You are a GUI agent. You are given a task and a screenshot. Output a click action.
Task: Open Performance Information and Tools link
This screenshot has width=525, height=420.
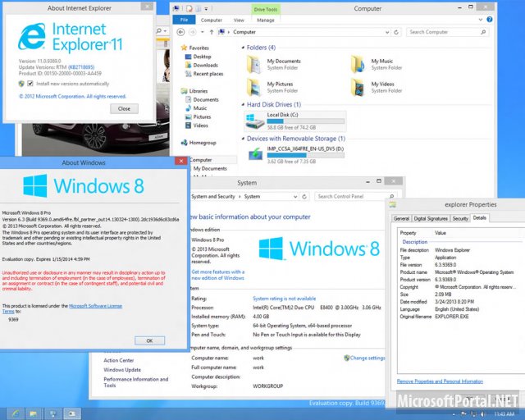click(135, 382)
